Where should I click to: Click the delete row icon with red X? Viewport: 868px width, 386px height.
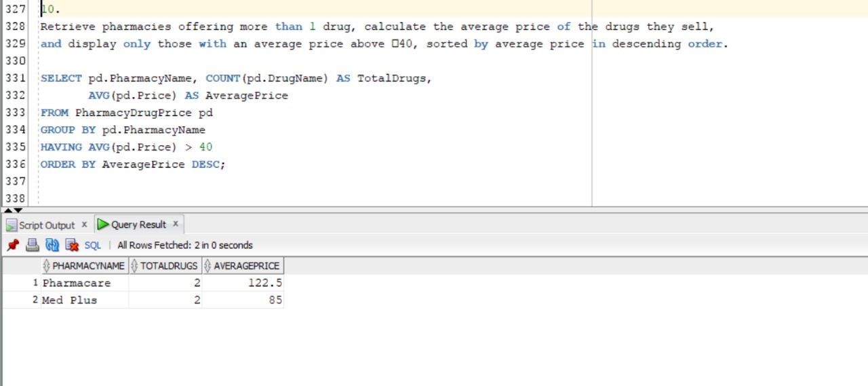pos(72,245)
